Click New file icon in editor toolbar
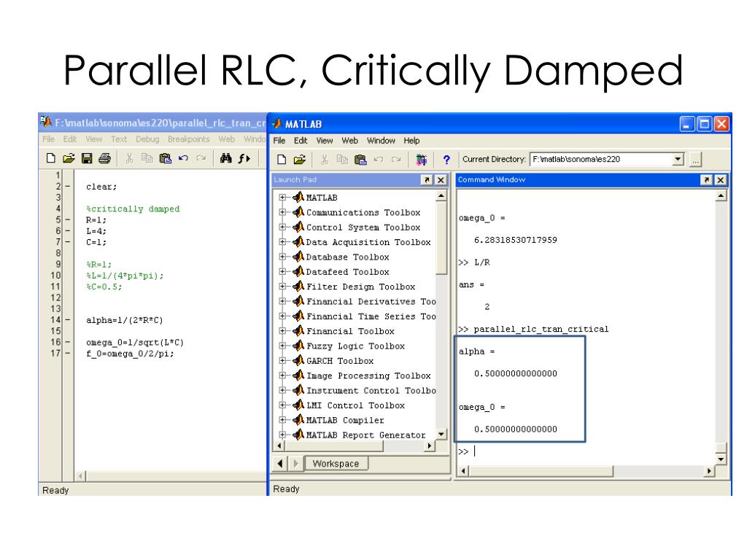This screenshot has height=560, width=747. [x=50, y=158]
